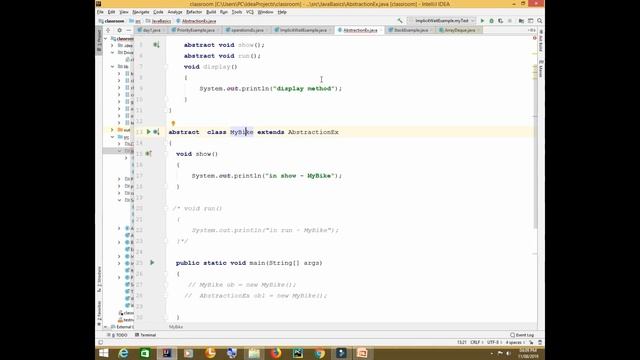
Task: Expand the out folder in project tree
Action: (112, 130)
